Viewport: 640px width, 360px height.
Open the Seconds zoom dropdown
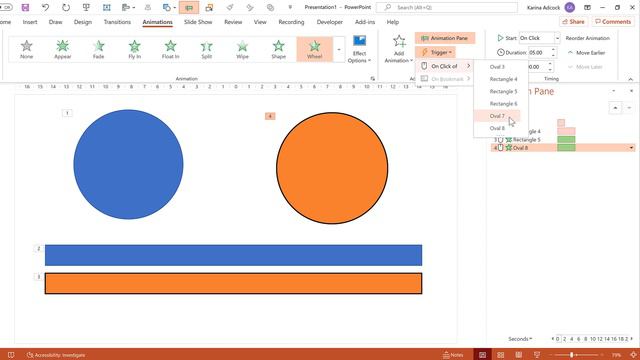click(520, 339)
